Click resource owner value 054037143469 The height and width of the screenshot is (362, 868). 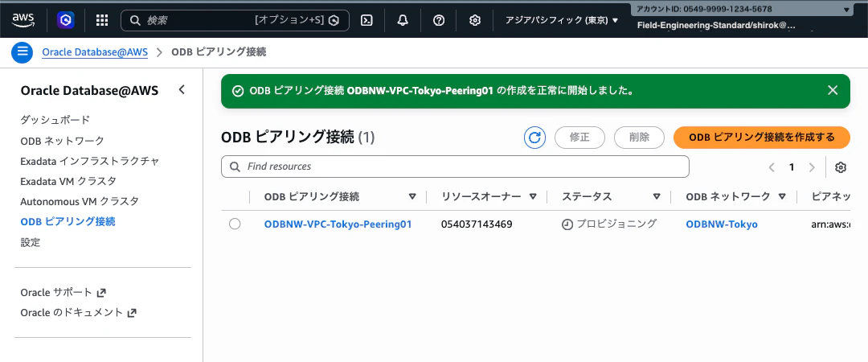coord(477,224)
